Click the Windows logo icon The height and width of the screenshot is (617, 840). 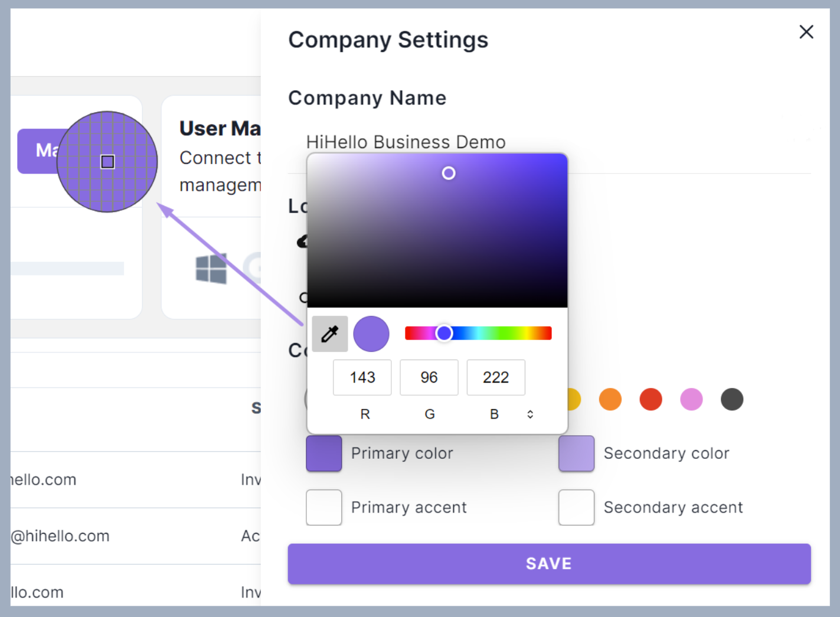click(211, 269)
